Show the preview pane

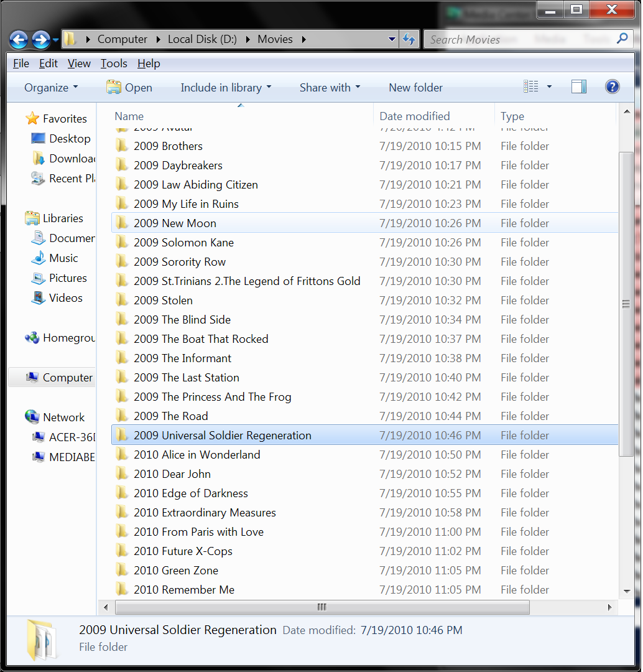(579, 87)
